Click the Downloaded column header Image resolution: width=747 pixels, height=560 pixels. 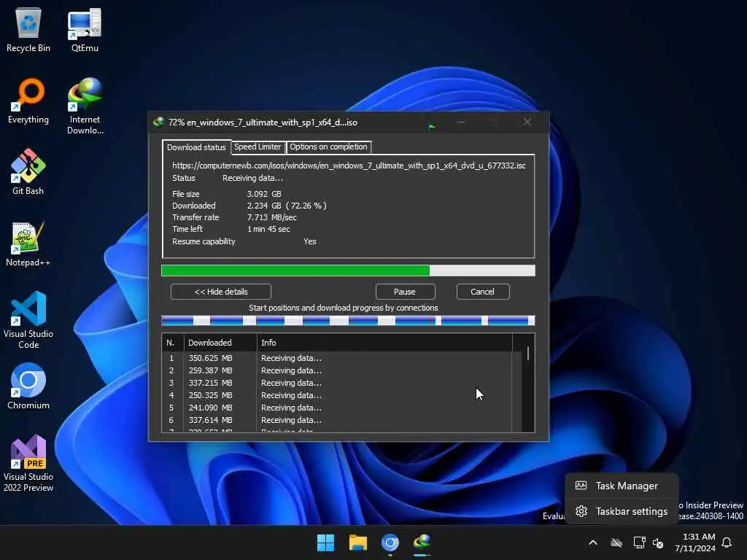point(220,343)
